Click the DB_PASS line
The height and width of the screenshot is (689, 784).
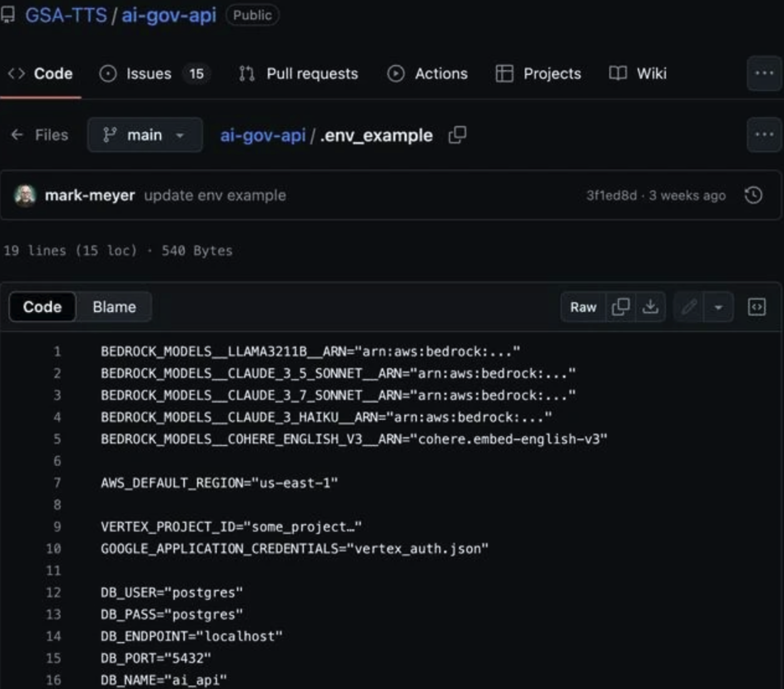click(172, 615)
